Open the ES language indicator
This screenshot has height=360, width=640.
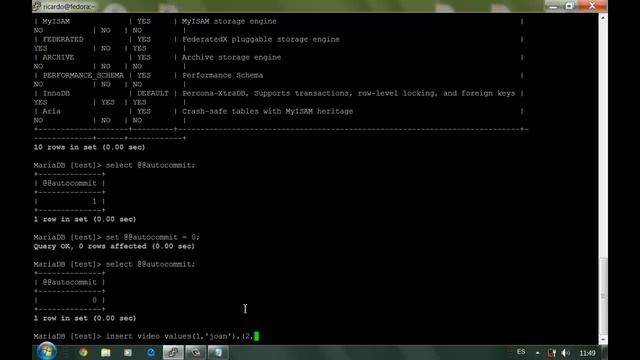tap(521, 352)
